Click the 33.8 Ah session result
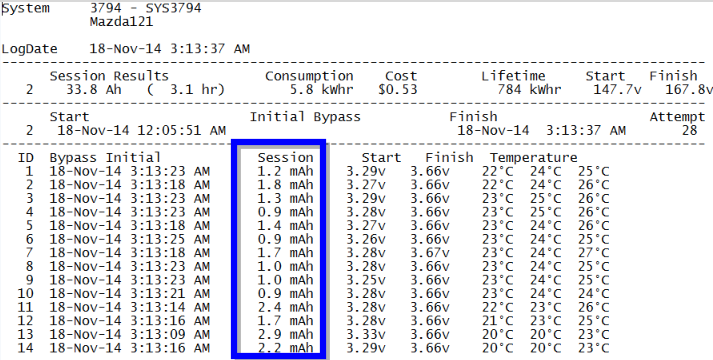Image resolution: width=713 pixels, height=360 pixels. point(94,90)
